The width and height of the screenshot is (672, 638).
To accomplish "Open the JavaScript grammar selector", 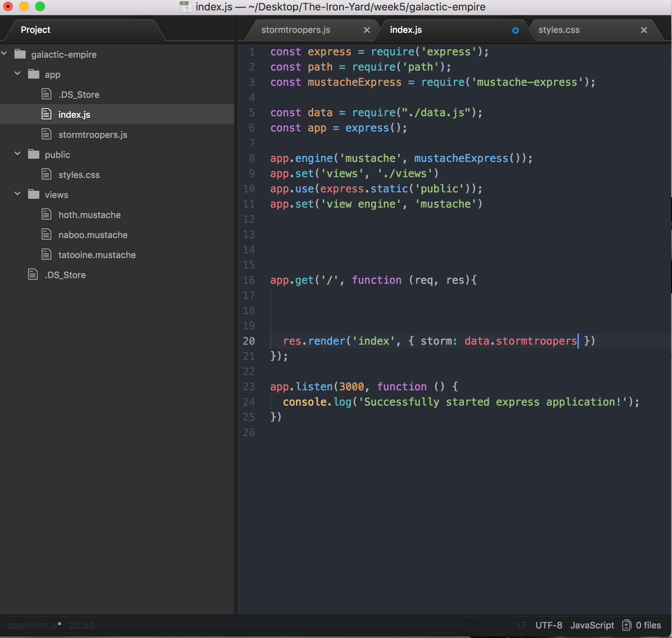I will tap(592, 625).
